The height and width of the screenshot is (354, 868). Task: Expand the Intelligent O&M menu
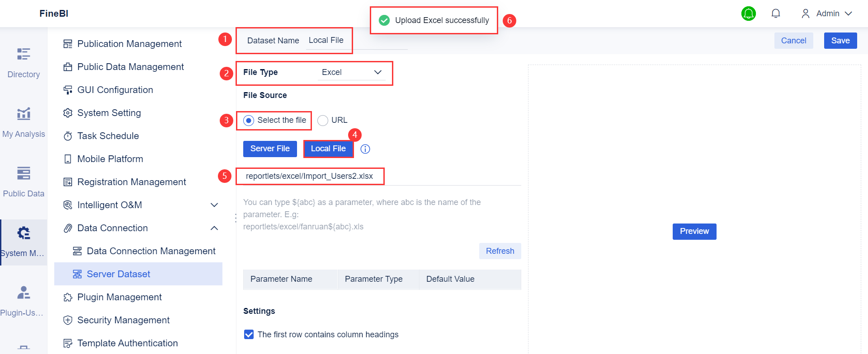[214, 205]
